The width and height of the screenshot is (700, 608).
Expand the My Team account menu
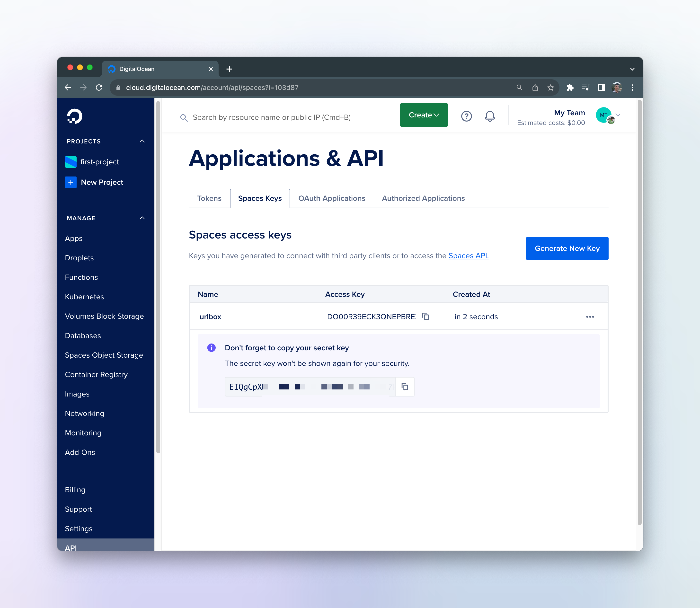click(x=618, y=115)
